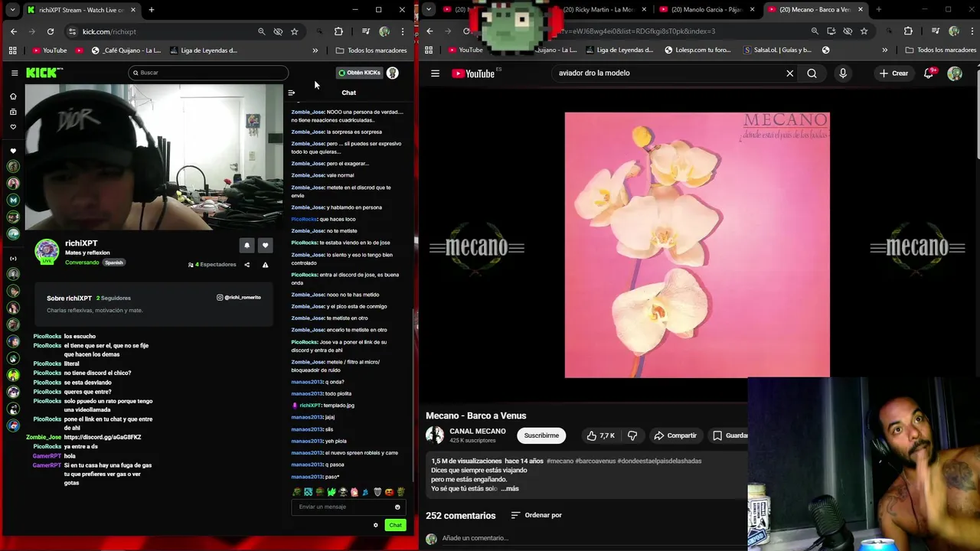Click the Kick notification bell button for richiXPT
This screenshot has width=980, height=551.
point(247,245)
